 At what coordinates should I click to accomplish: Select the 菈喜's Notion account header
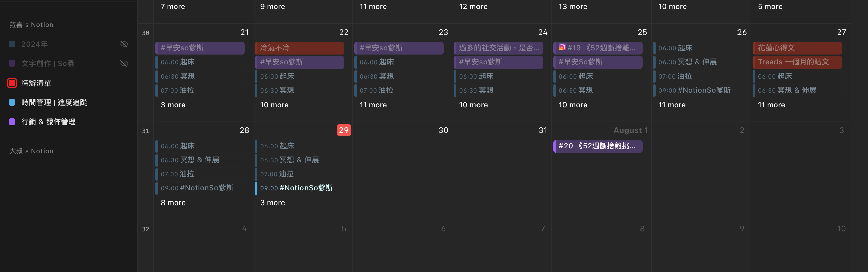pos(31,25)
